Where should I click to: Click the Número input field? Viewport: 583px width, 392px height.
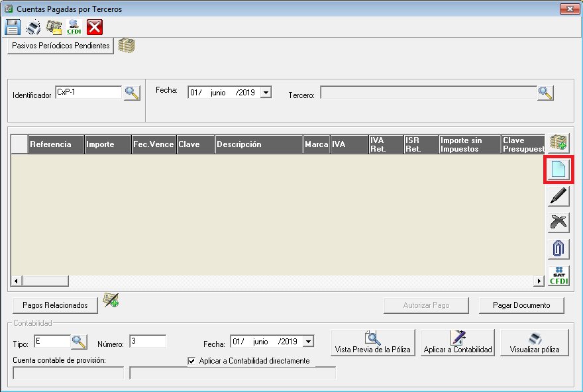pos(147,341)
